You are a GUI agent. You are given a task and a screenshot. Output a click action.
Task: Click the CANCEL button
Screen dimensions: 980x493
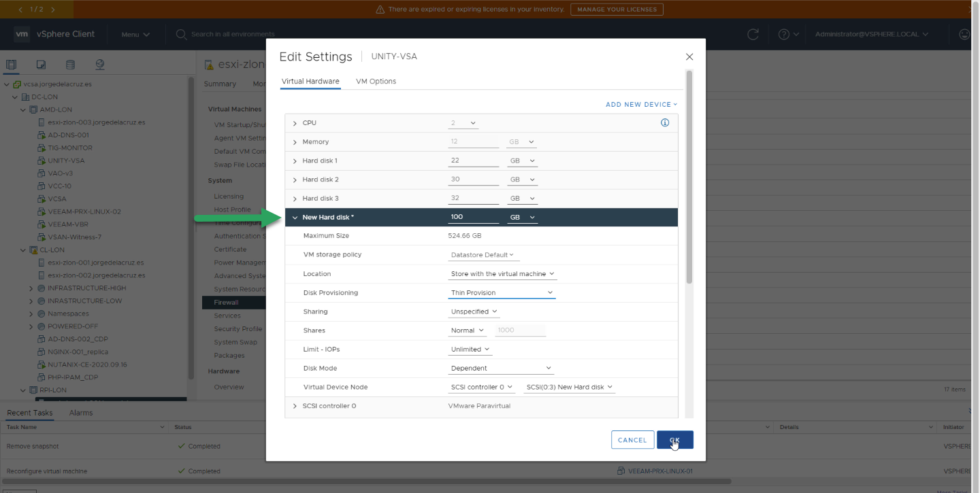point(632,440)
